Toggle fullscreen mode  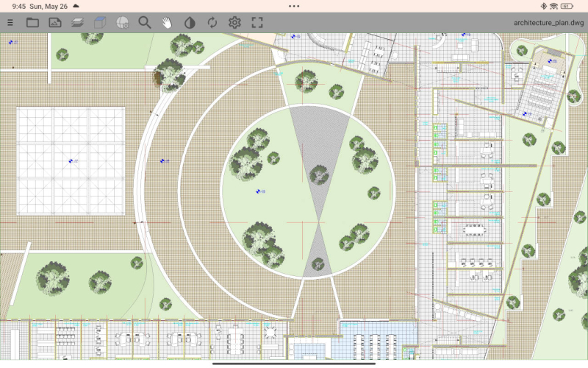(257, 23)
